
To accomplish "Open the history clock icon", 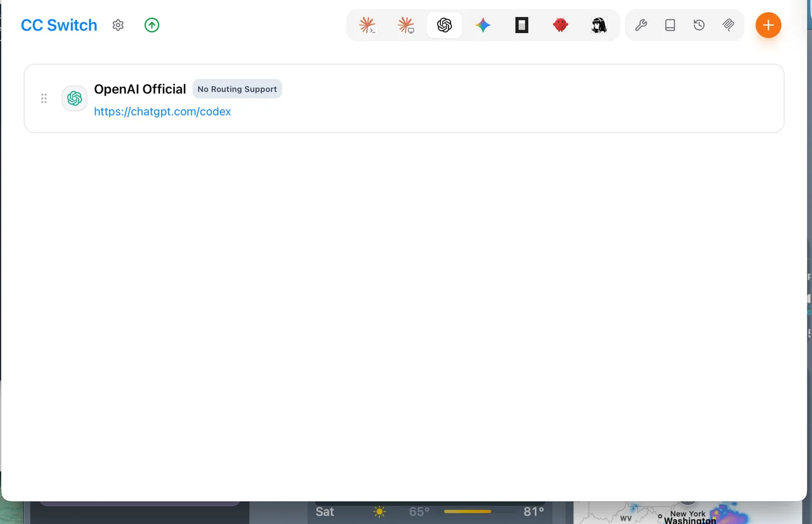I will 699,25.
